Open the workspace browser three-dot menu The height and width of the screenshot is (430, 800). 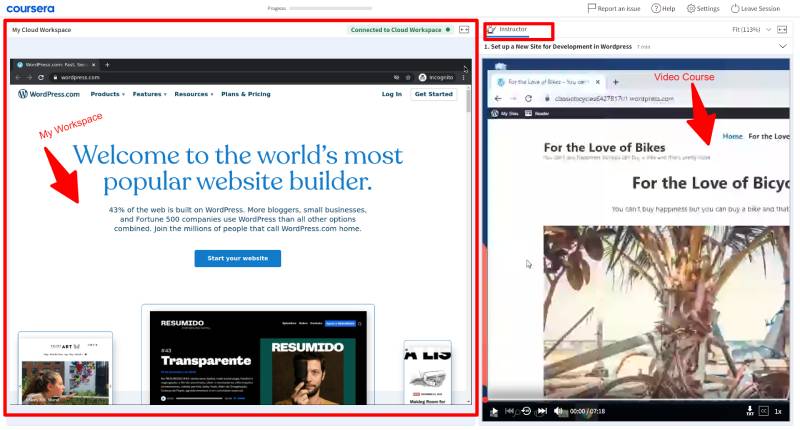click(463, 78)
